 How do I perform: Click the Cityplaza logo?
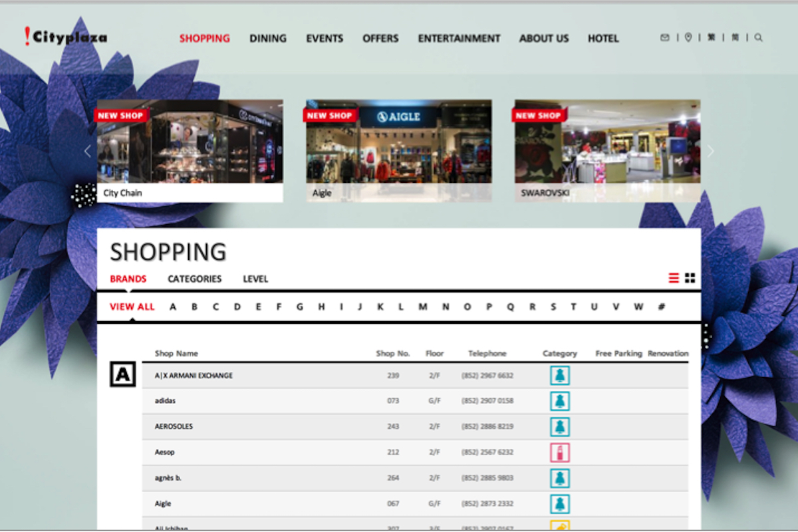click(65, 37)
